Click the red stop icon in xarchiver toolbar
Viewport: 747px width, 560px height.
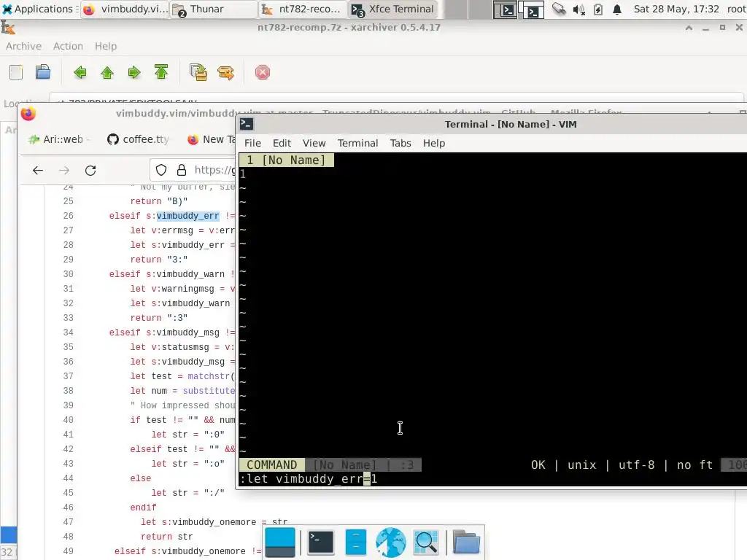coord(263,72)
